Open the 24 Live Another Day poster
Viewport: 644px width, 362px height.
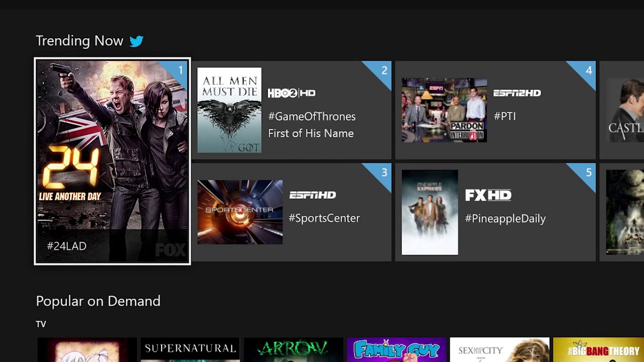(112, 161)
